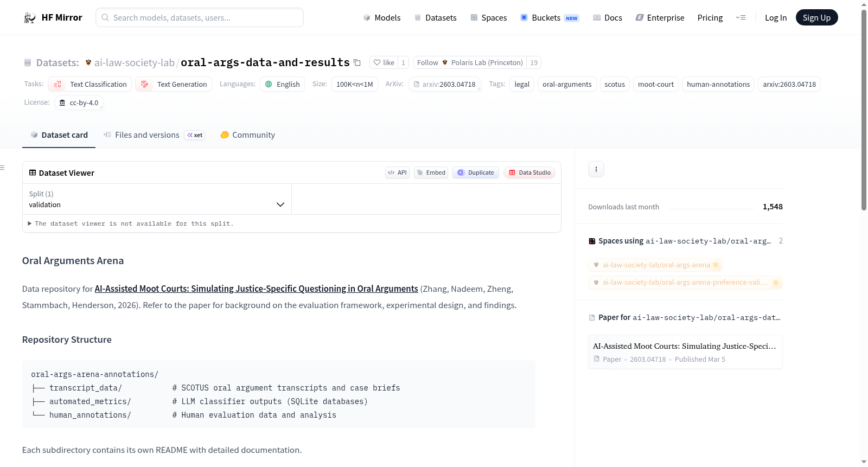Viewport: 868px width, 467px height.
Task: Click the like count 1
Action: click(x=404, y=62)
